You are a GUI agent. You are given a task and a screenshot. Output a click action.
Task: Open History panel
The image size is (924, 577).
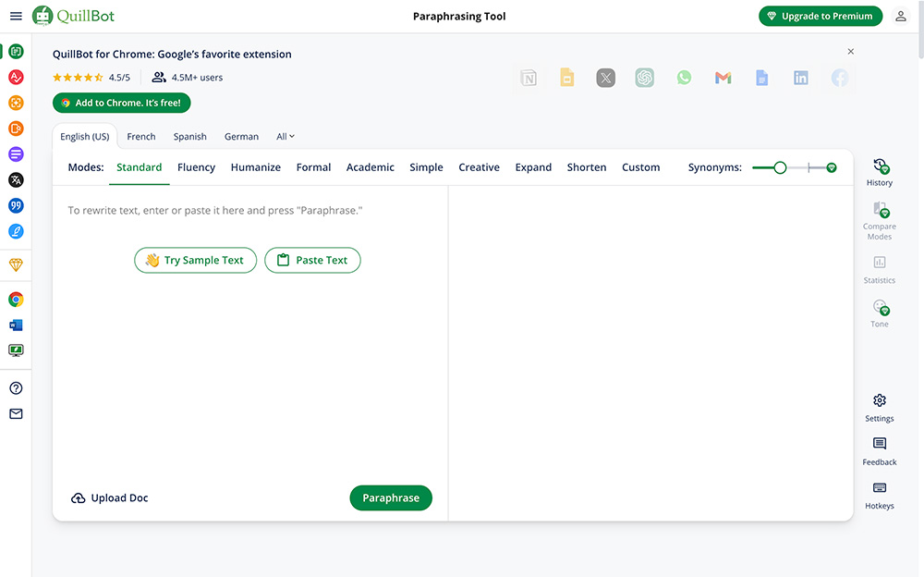click(880, 172)
